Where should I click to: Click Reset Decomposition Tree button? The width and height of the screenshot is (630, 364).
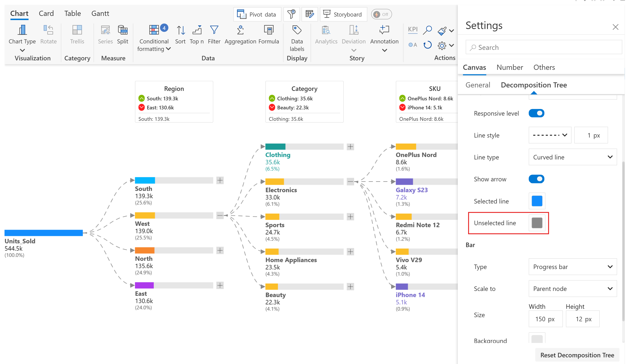pyautogui.click(x=577, y=355)
